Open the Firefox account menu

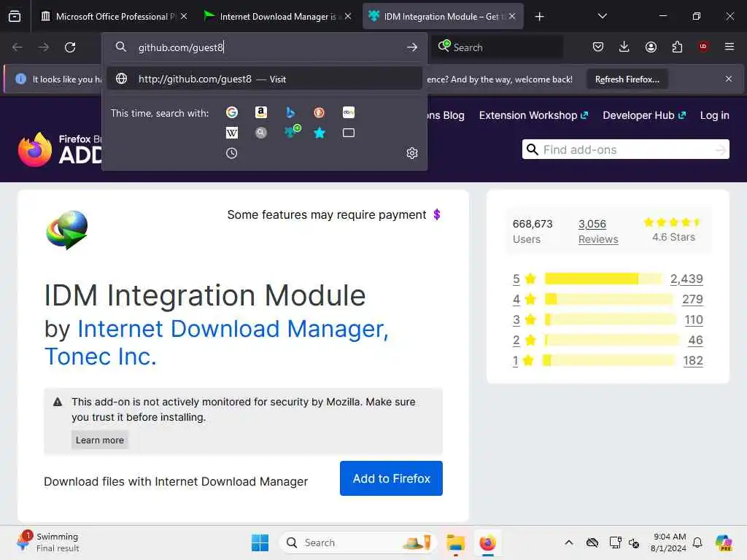(651, 47)
